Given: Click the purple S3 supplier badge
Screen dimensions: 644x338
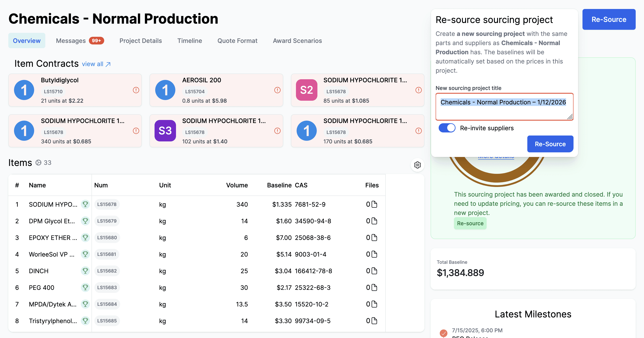Looking at the screenshot, I should pos(165,131).
